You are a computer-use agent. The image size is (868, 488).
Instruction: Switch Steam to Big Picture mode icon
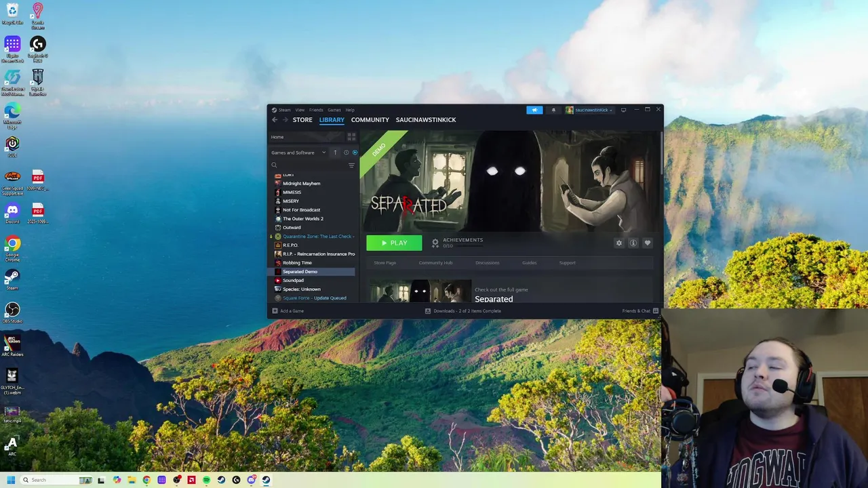[x=623, y=110]
